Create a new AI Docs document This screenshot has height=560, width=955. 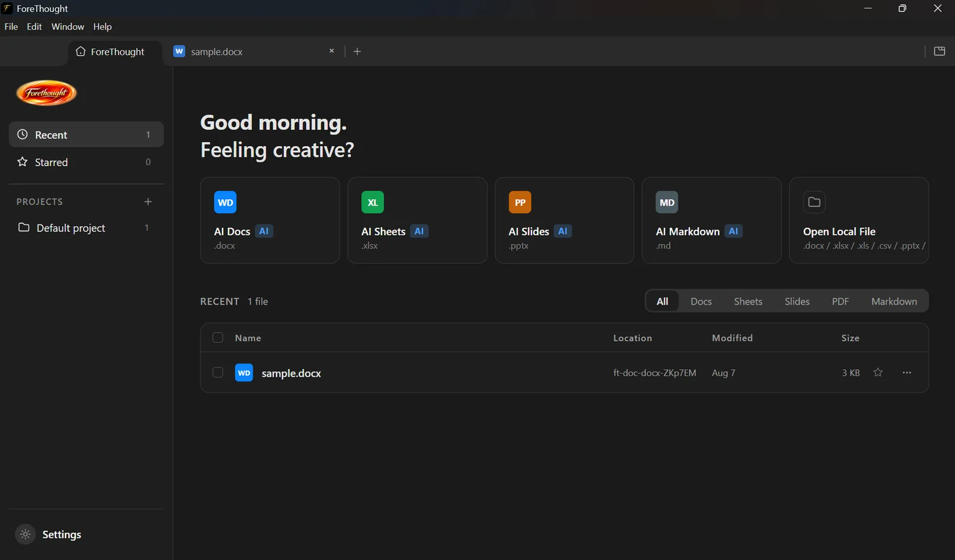tap(270, 220)
